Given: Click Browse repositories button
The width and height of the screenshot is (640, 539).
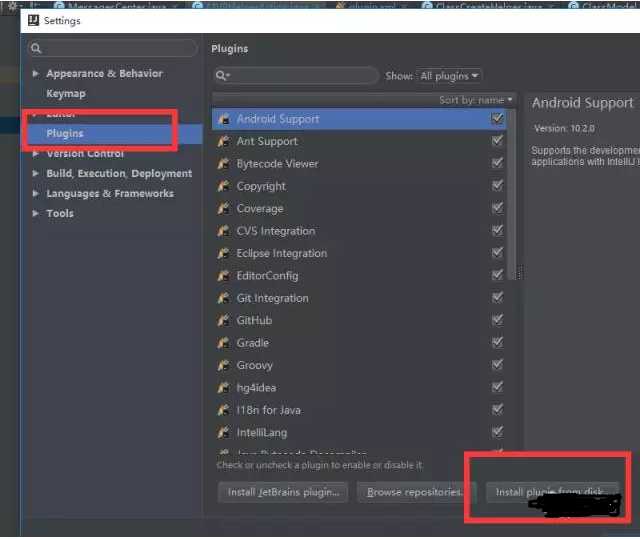Looking at the screenshot, I should [416, 492].
